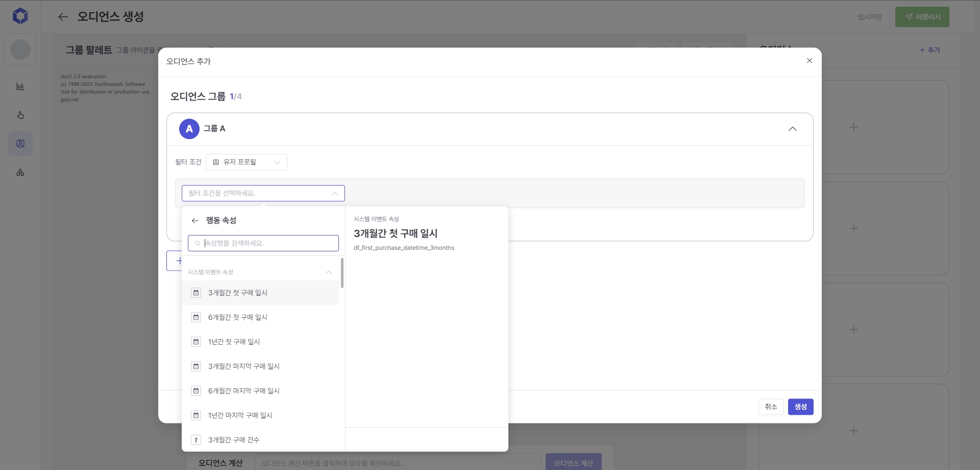Image resolution: width=980 pixels, height=470 pixels.
Task: Close the 오디언스 추가 dialog
Action: [809, 61]
